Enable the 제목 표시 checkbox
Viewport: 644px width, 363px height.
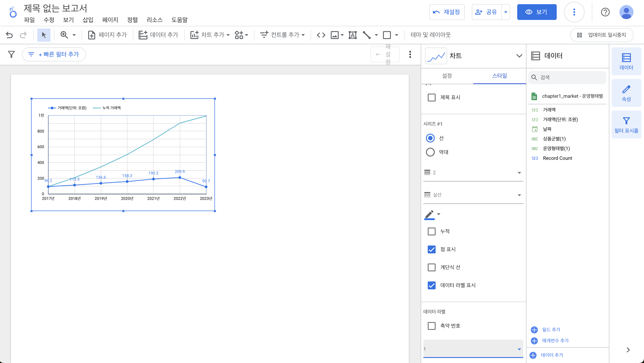(x=431, y=97)
